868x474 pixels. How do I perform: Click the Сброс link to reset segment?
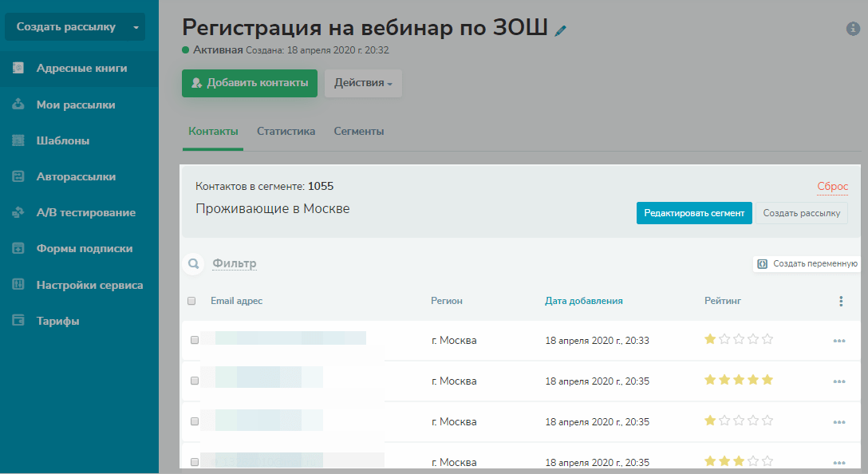(x=832, y=186)
